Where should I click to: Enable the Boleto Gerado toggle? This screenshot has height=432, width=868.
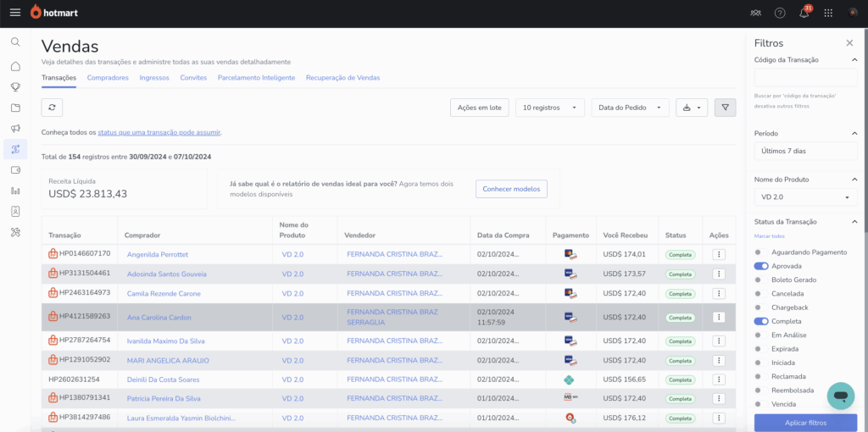pos(761,280)
